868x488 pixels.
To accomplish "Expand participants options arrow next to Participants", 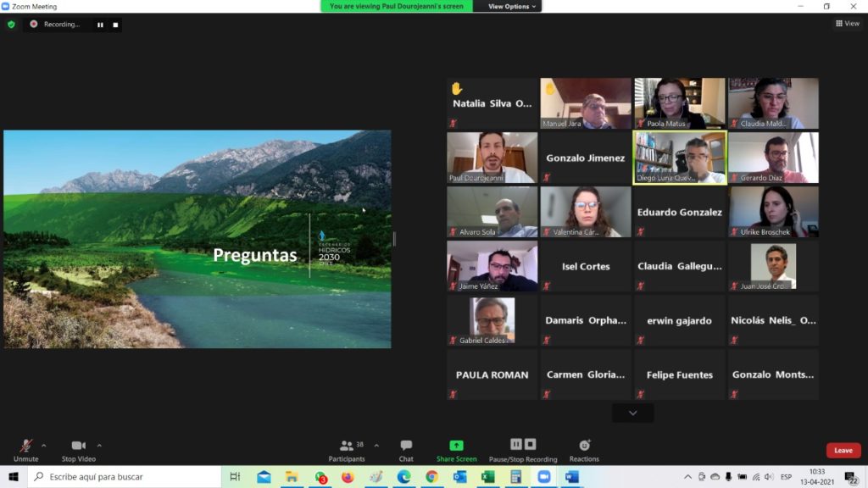I will click(x=376, y=445).
